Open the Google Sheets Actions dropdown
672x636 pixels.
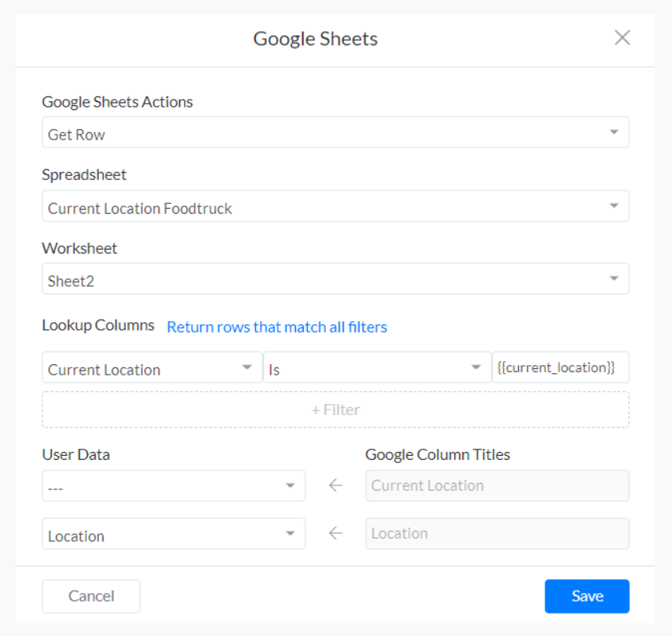click(x=335, y=133)
